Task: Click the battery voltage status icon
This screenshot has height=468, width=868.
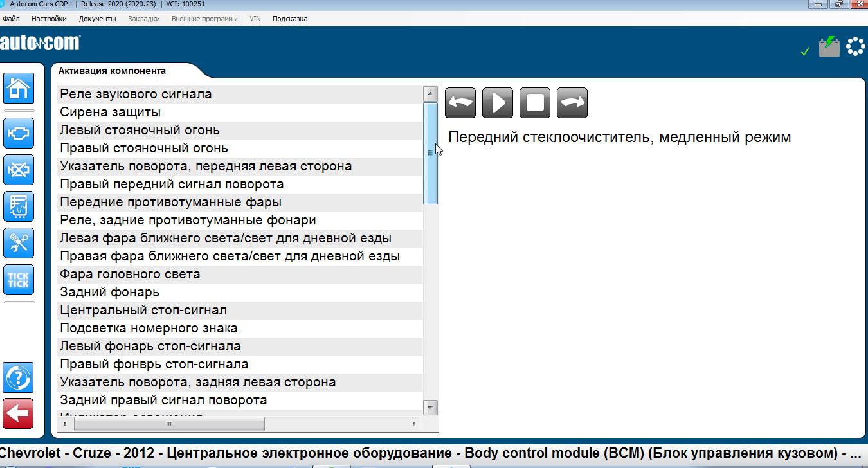Action: [829, 46]
